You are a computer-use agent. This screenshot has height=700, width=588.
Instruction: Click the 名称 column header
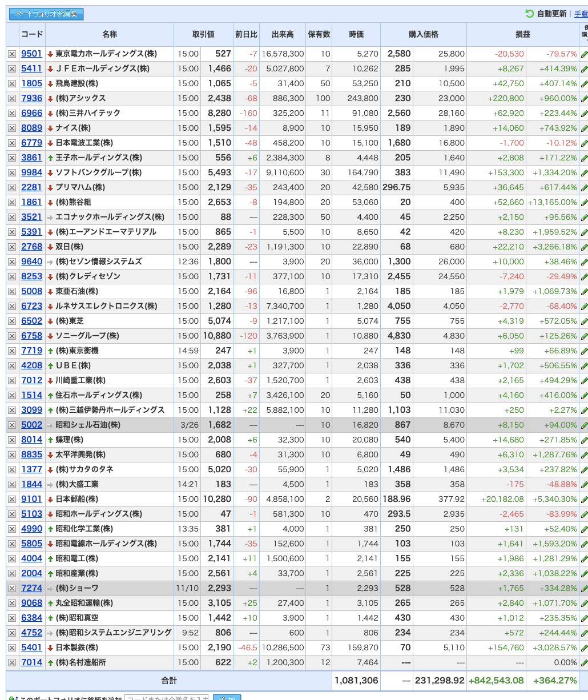pos(110,34)
